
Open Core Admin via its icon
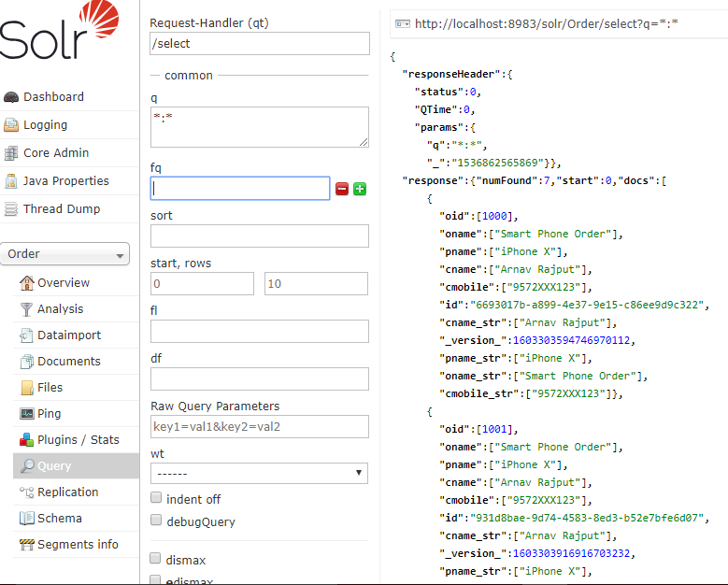click(11, 153)
